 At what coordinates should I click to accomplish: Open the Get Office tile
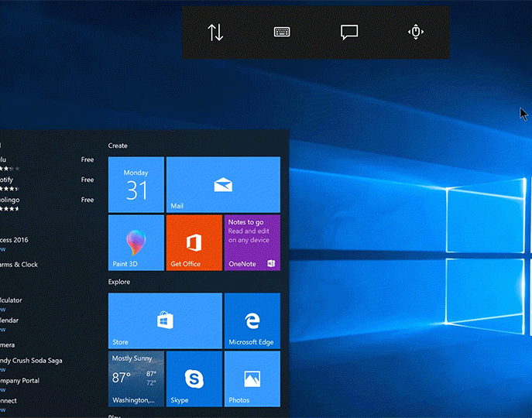pyautogui.click(x=194, y=242)
